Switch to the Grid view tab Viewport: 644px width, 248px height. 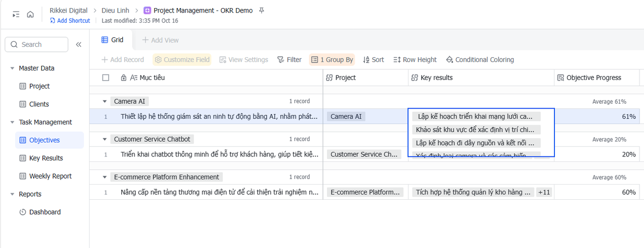tap(112, 40)
